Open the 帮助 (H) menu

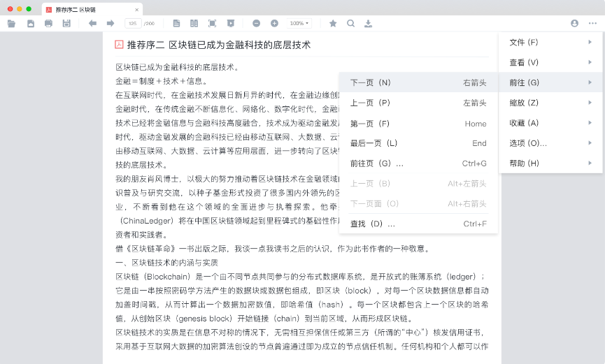(550, 163)
